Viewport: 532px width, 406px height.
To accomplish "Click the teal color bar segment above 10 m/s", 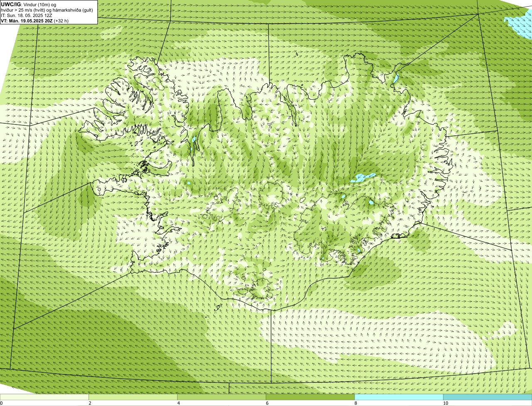I will tap(488, 397).
